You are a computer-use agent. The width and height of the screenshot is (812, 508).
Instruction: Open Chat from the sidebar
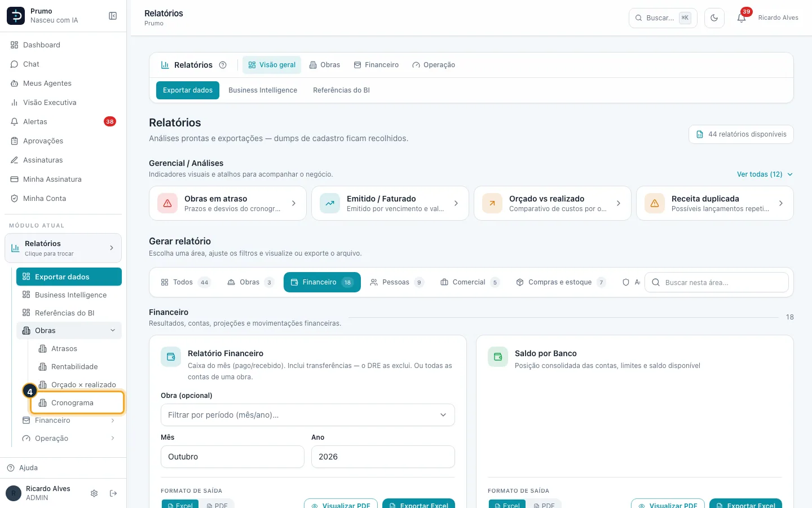(63, 64)
